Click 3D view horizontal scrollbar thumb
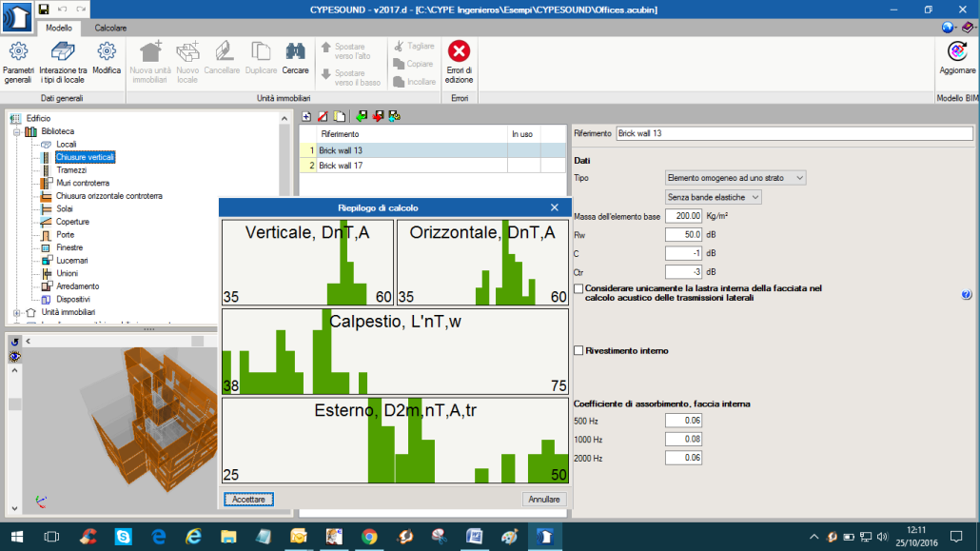The image size is (980, 551). [x=198, y=342]
